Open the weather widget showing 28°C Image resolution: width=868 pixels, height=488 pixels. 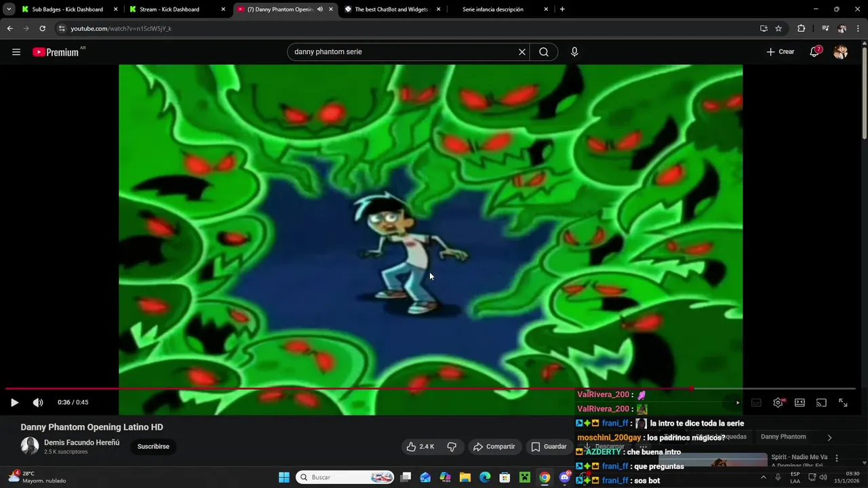tap(37, 477)
